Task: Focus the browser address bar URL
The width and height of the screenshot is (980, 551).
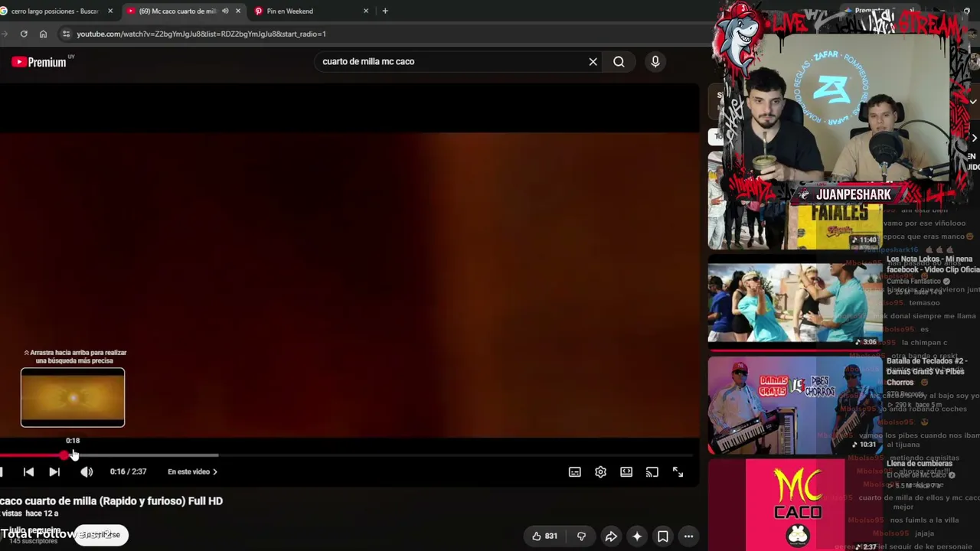Action: click(201, 34)
